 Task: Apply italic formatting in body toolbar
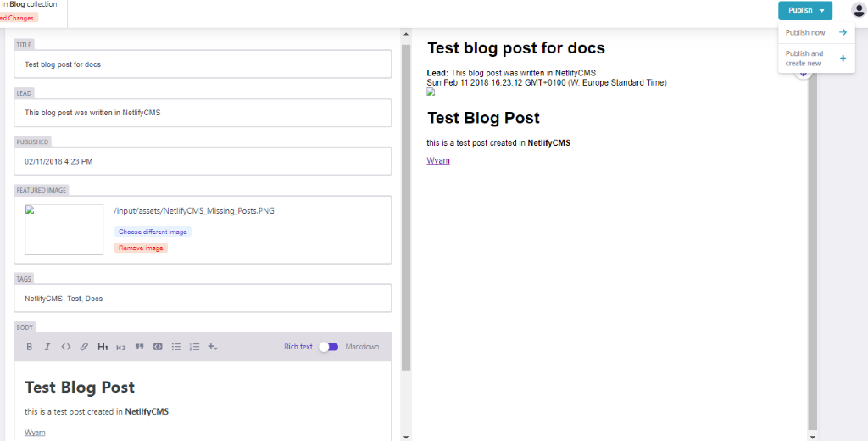47,347
